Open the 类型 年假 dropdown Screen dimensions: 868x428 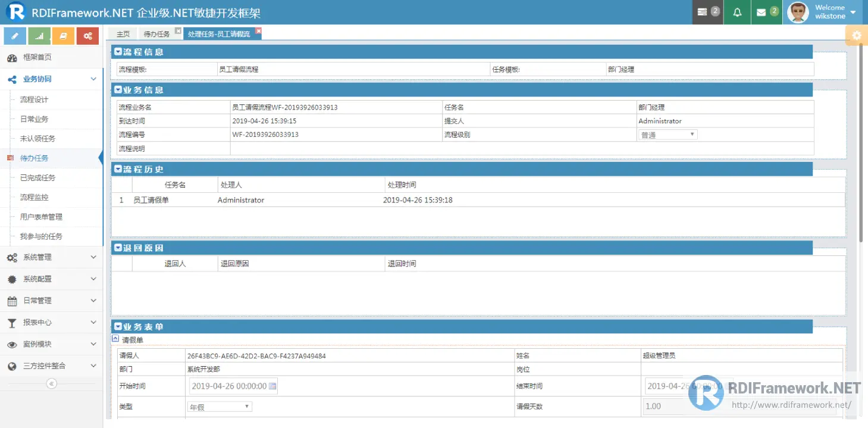tap(220, 407)
